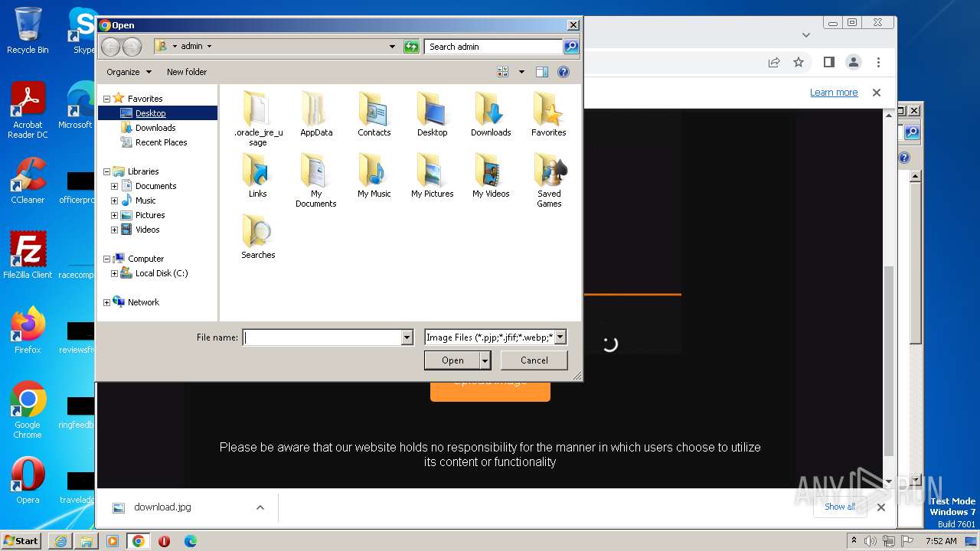Select Recent Places in sidebar
Screen dimensions: 980x551
161,142
